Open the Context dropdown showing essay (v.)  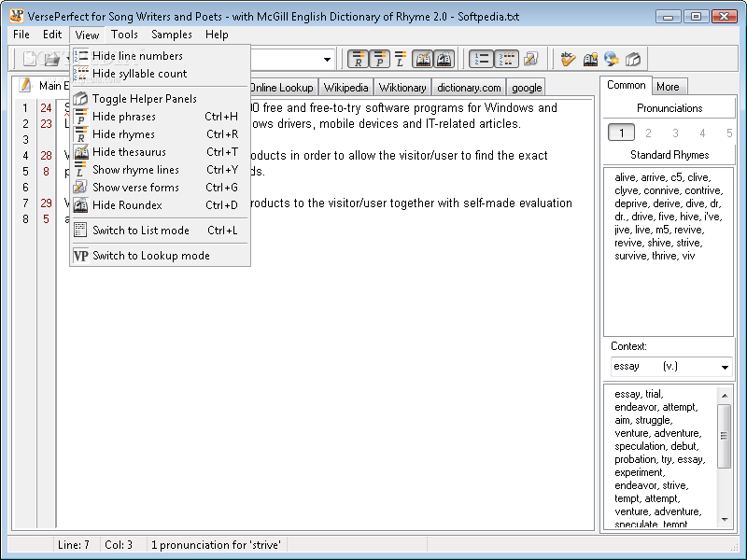pyautogui.click(x=670, y=367)
